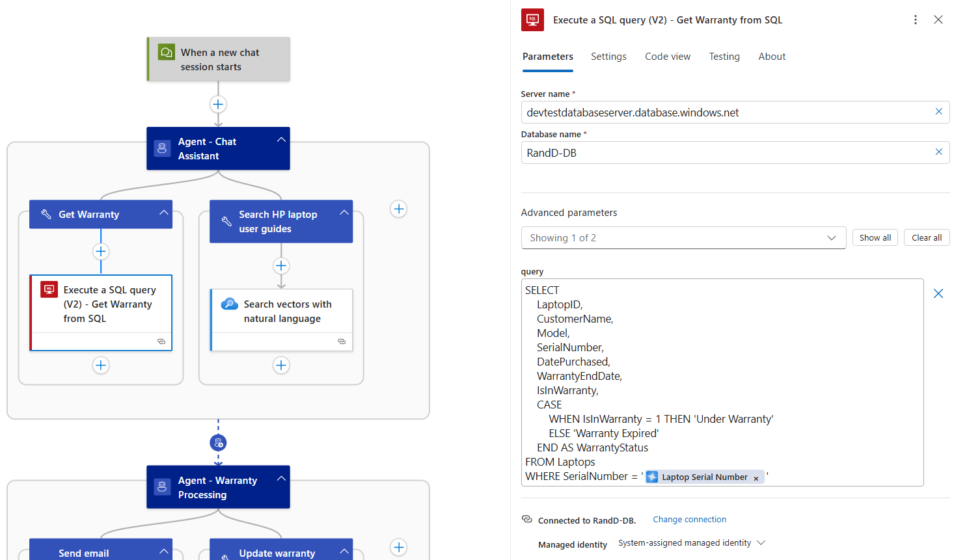Open the Settings tab
Viewport: 954px width, 560px height.
tap(608, 57)
